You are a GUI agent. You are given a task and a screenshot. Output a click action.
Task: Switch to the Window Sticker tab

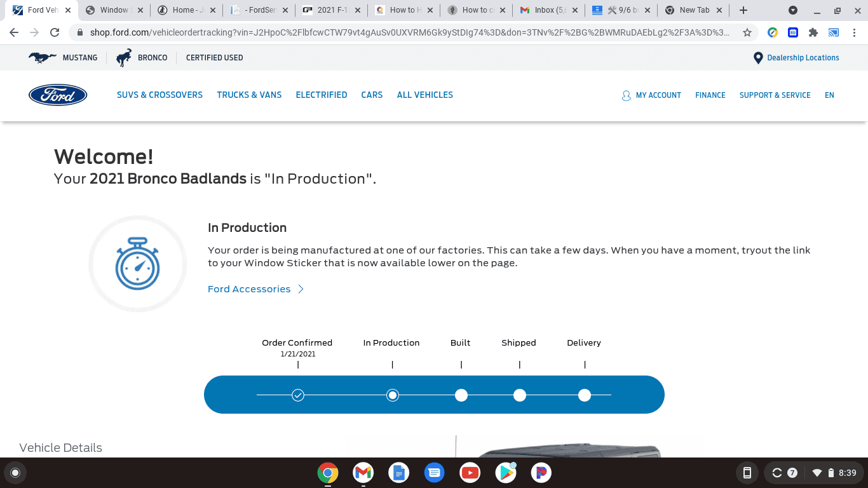pos(114,10)
